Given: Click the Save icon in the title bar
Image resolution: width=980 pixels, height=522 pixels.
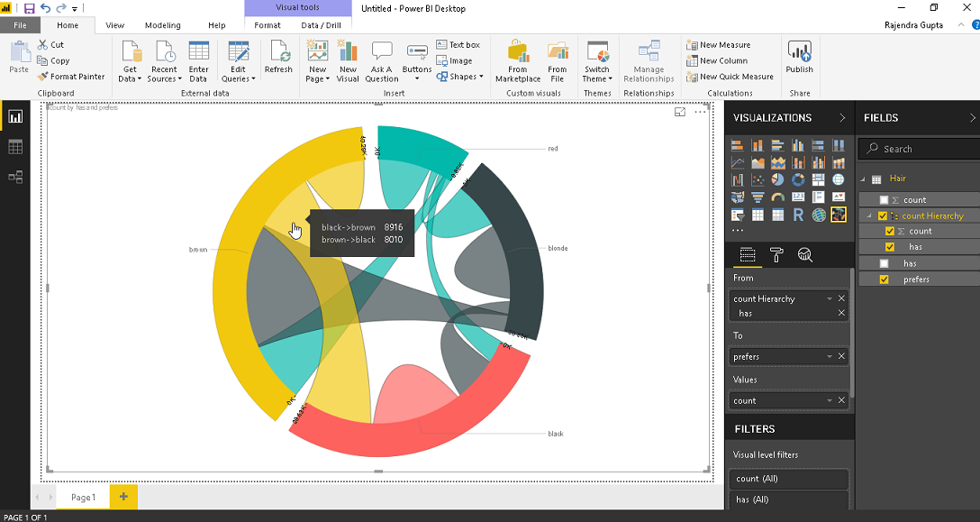Looking at the screenshot, I should (x=29, y=9).
